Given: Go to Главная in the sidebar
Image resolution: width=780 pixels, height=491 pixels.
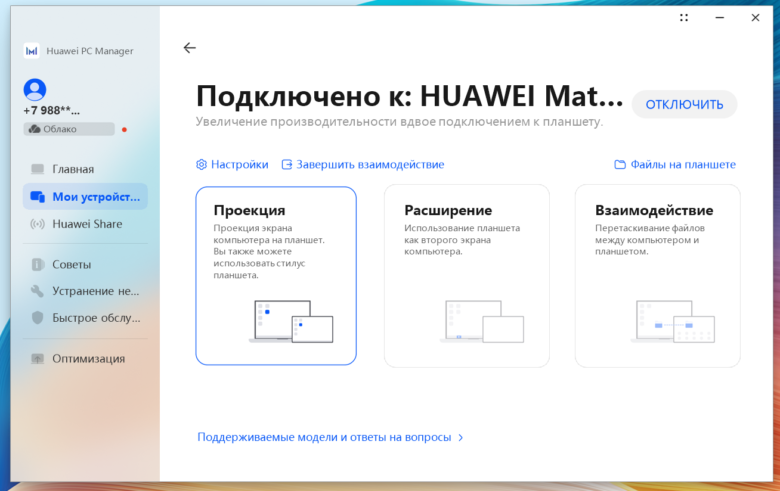Looking at the screenshot, I should 85,169.
